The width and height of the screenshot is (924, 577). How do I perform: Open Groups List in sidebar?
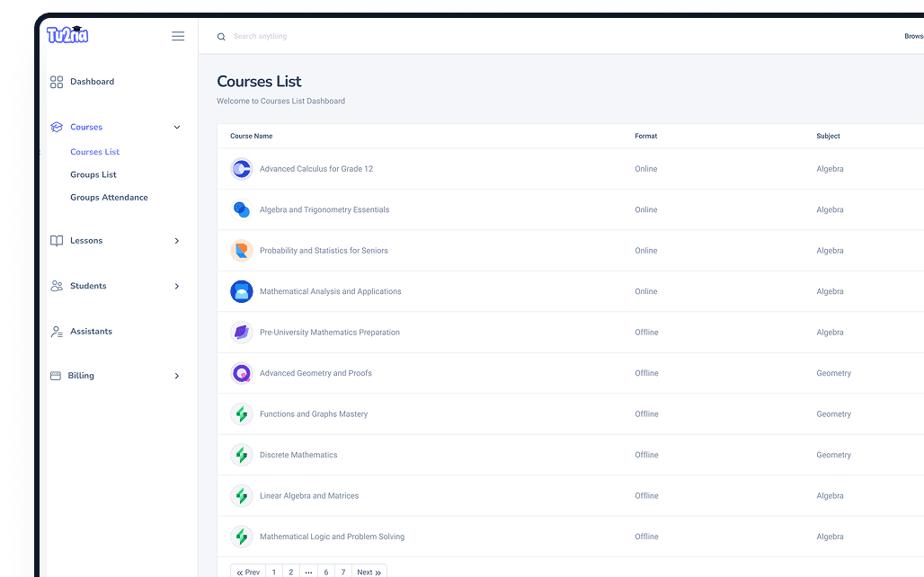93,174
